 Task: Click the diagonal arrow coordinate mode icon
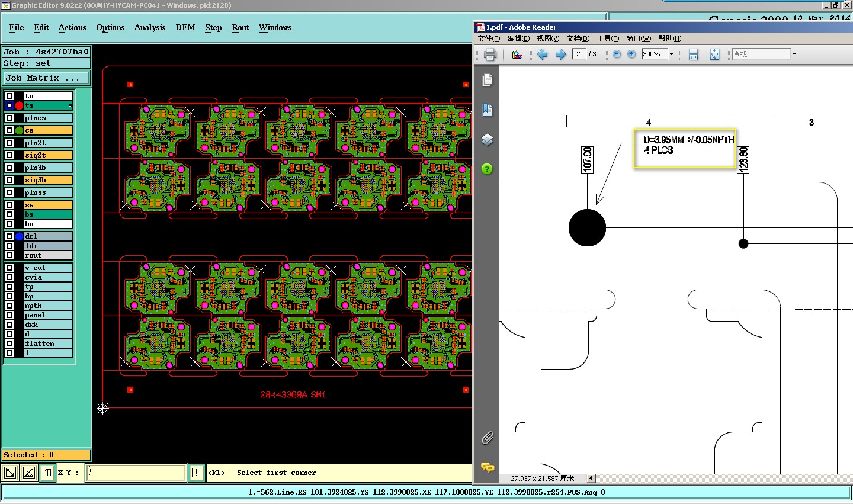11,473
